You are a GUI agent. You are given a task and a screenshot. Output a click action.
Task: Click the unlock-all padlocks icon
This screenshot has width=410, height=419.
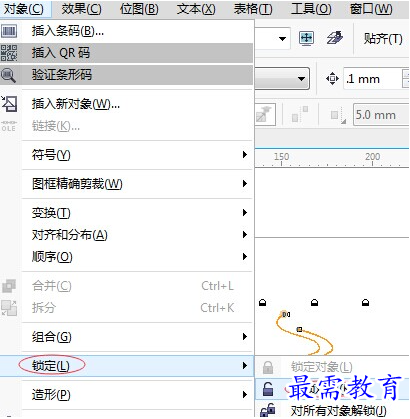[x=268, y=410]
